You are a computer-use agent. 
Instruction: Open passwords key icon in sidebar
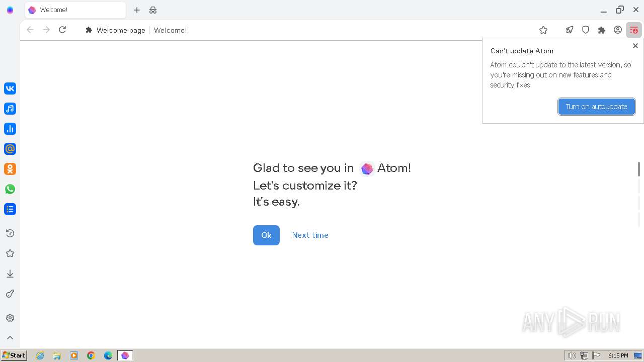(10, 294)
